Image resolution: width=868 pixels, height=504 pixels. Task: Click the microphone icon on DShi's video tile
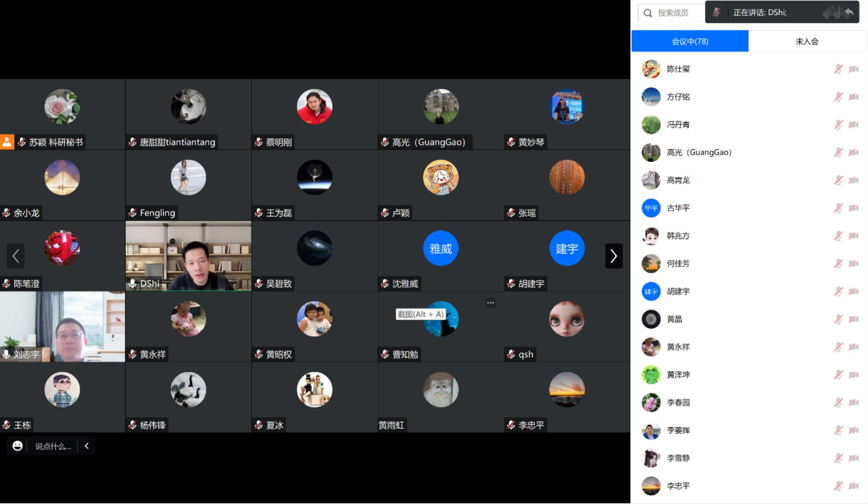click(133, 284)
